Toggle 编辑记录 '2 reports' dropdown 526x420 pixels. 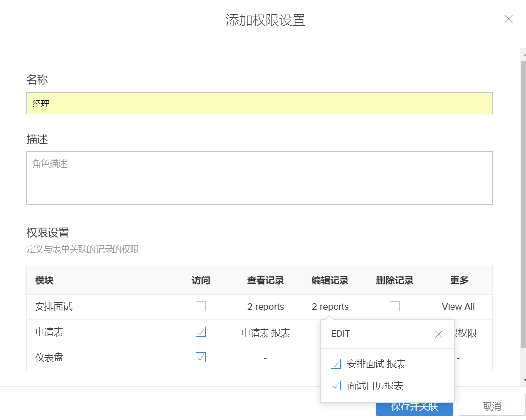tap(330, 307)
